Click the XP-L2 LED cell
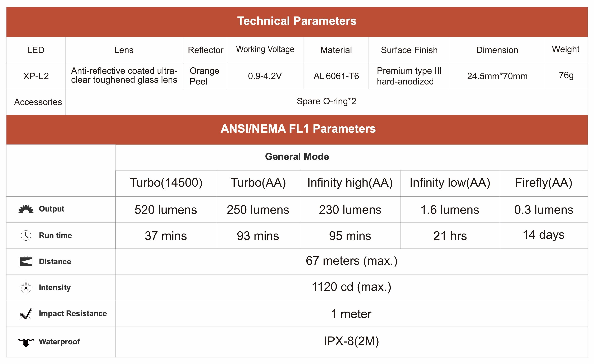 (x=36, y=76)
